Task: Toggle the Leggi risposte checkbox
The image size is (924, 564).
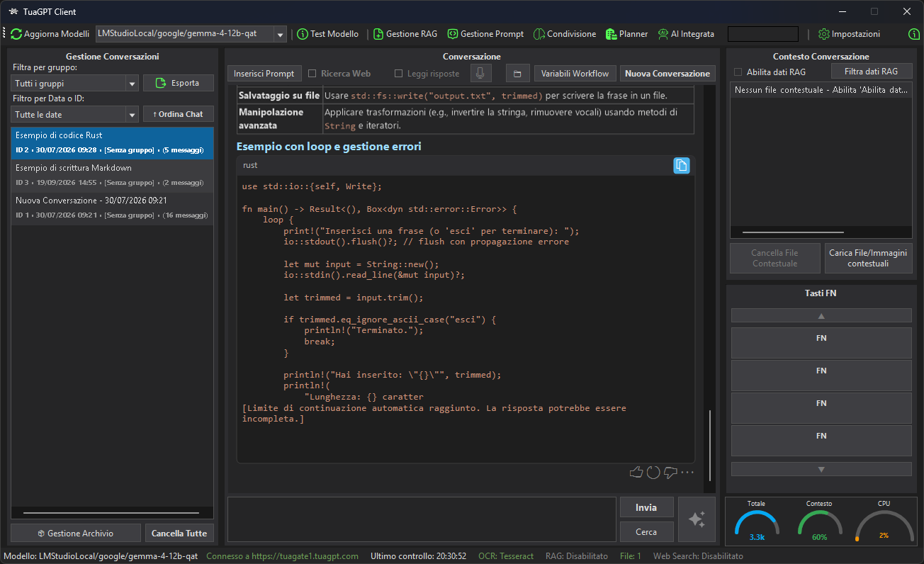Action: [x=398, y=73]
